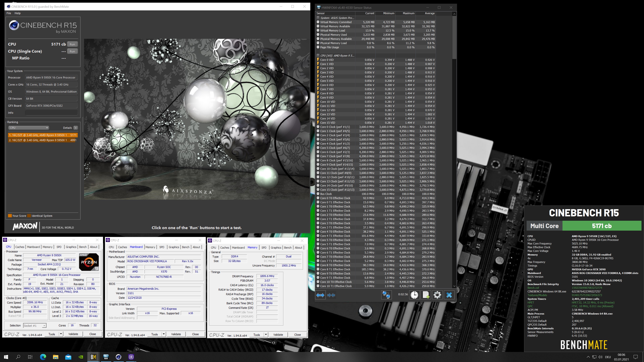
Task: Click Tools button in CPU-Z Memory window
Action: (256, 335)
